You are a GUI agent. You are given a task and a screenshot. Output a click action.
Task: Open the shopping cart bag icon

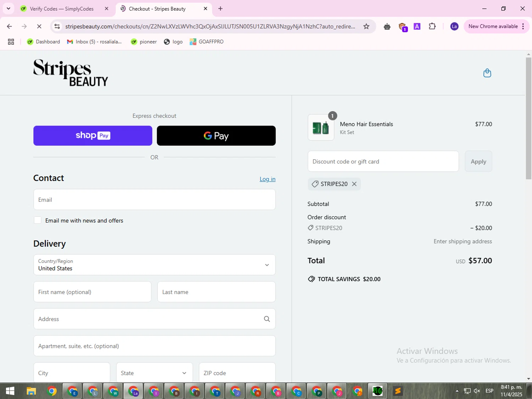[x=487, y=73]
